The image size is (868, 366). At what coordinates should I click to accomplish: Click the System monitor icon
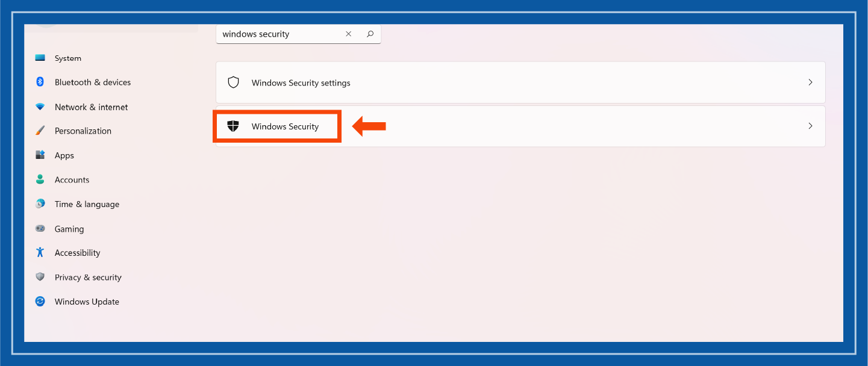(40, 58)
